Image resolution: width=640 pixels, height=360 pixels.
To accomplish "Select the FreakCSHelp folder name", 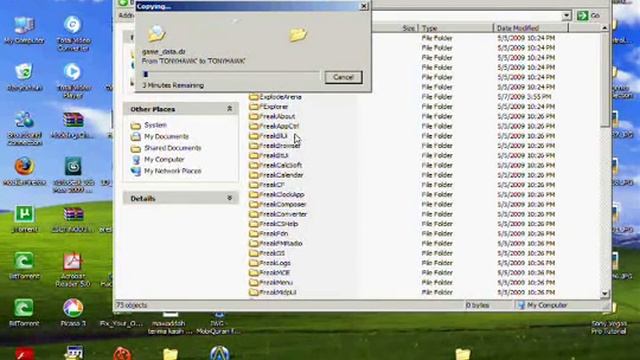I will pyautogui.click(x=279, y=224).
